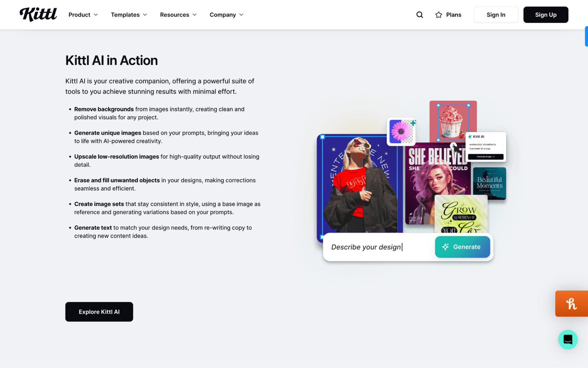Open the Company menu
Screen dimensions: 588x368
pyautogui.click(x=226, y=15)
